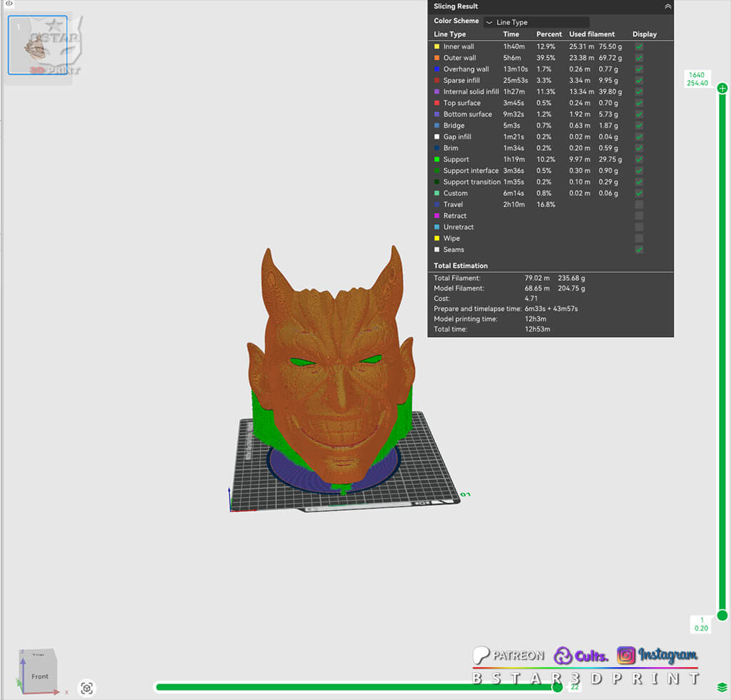Click the layer 1640 height 254.40 label
731x700 pixels.
pos(697,79)
